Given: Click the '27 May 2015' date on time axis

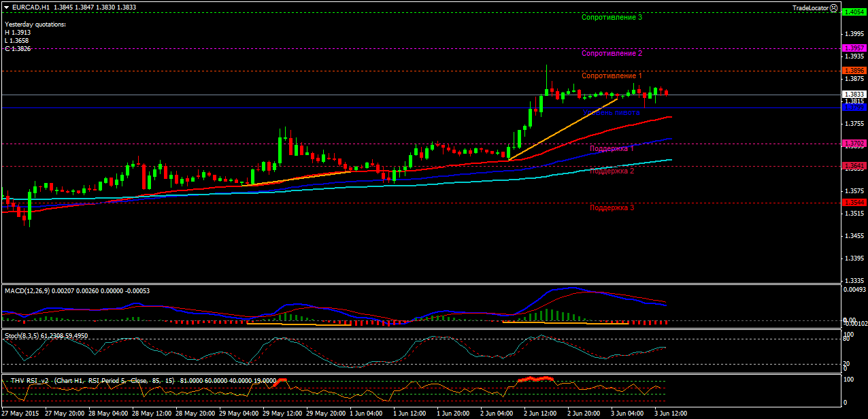Looking at the screenshot, I should click(21, 413).
